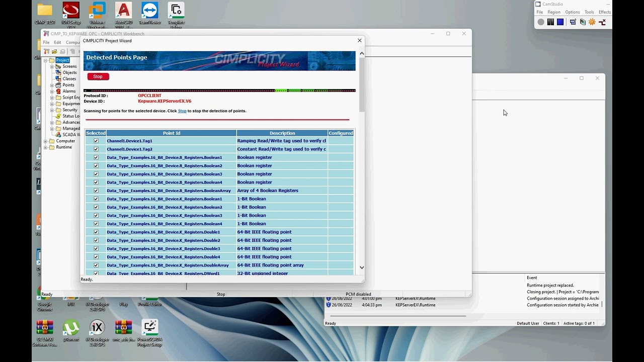Expand the Points tree node
Screen dimensions: 644x362
click(51, 85)
